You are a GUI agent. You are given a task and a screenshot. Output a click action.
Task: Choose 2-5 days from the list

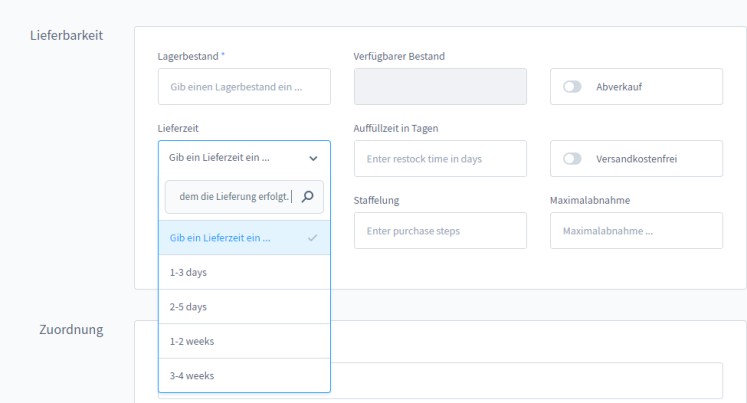coord(244,307)
